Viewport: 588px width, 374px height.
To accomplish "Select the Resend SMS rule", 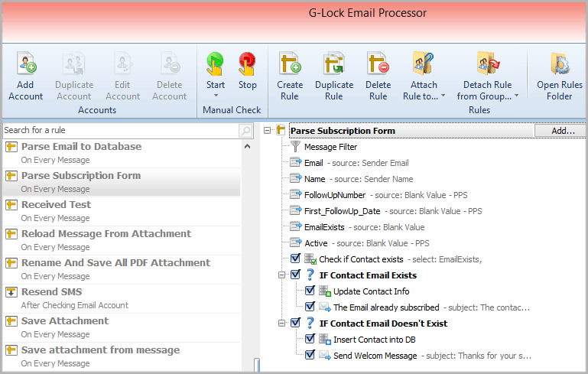I will tap(122, 298).
